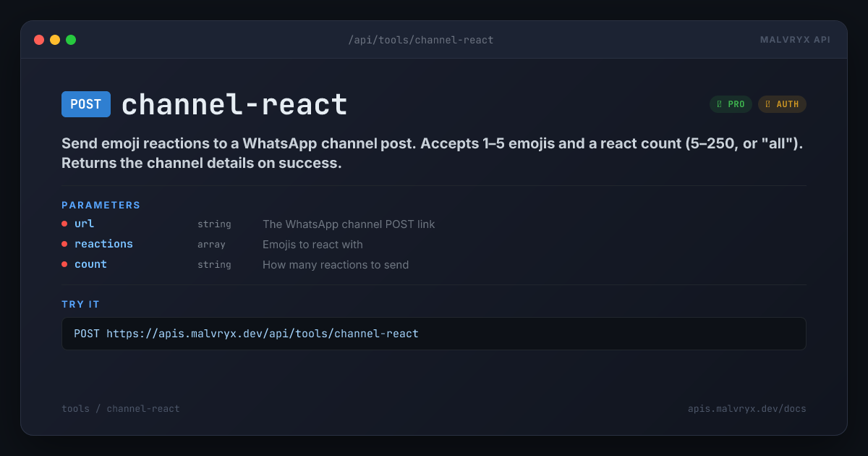The image size is (868, 456).
Task: Click the TRY IT section heading
Action: [x=80, y=304]
